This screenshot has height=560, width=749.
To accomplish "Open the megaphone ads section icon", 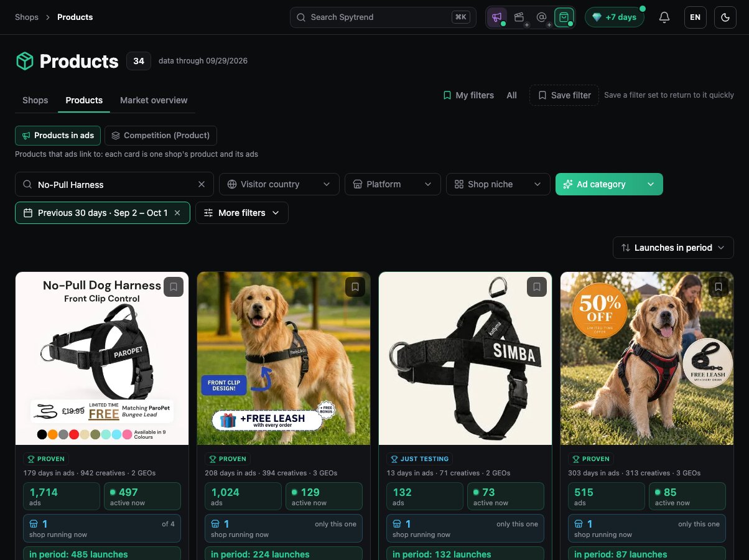I will tap(497, 17).
